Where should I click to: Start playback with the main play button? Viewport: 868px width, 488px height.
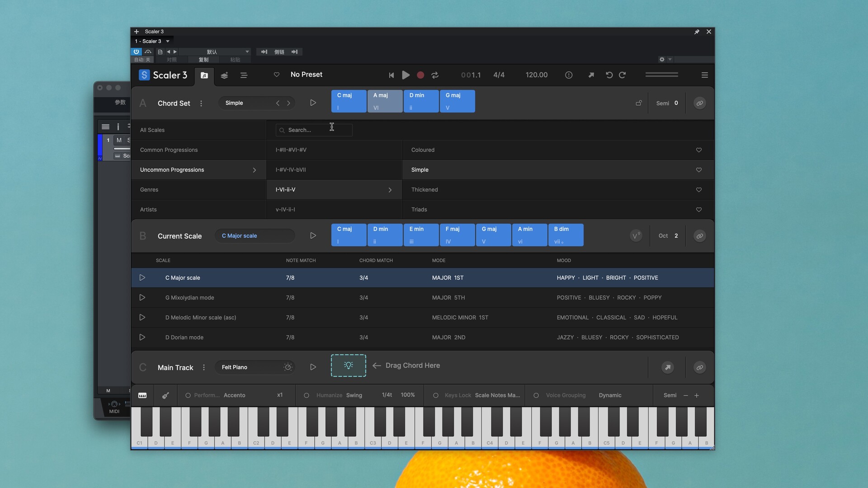[406, 75]
